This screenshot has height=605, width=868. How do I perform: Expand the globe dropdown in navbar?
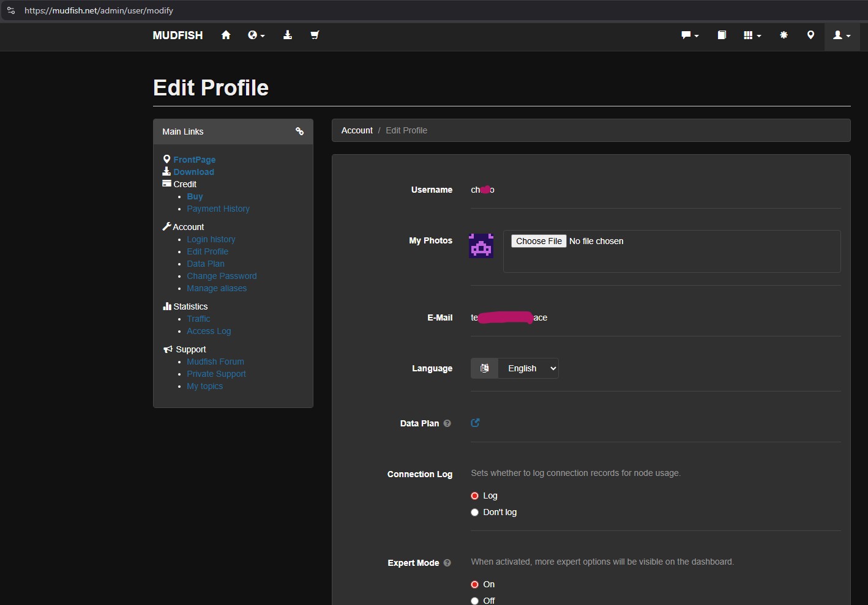[256, 35]
